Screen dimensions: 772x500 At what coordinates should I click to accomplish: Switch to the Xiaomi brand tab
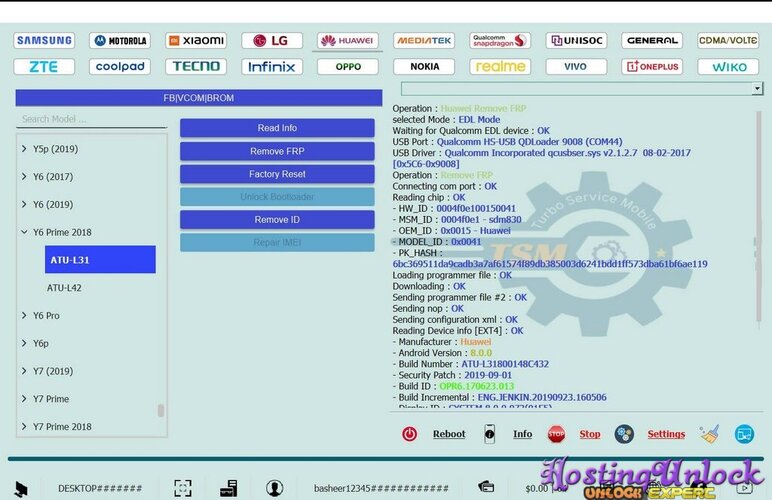[x=195, y=41]
